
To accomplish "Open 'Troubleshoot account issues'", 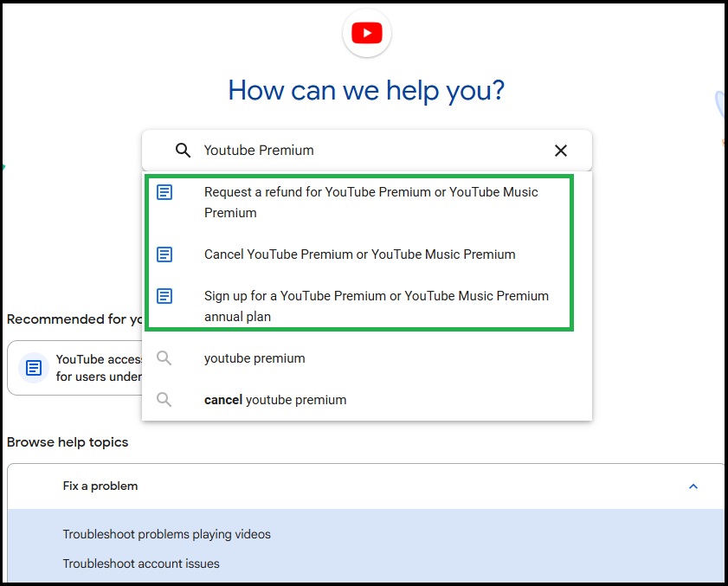I will pyautogui.click(x=141, y=563).
